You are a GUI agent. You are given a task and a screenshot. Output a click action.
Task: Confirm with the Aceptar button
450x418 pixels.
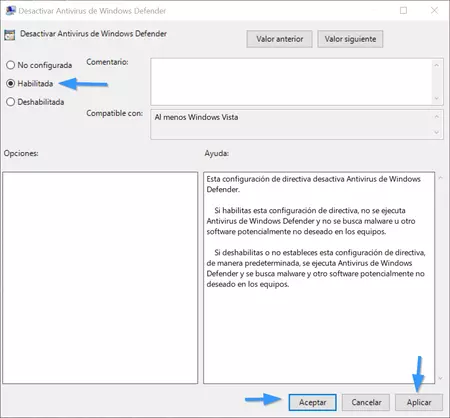point(313,402)
